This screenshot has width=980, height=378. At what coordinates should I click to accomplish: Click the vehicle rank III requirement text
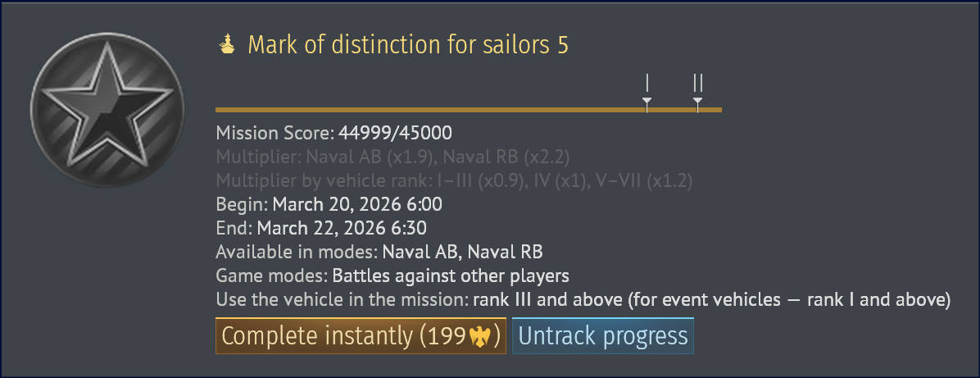[x=711, y=299]
